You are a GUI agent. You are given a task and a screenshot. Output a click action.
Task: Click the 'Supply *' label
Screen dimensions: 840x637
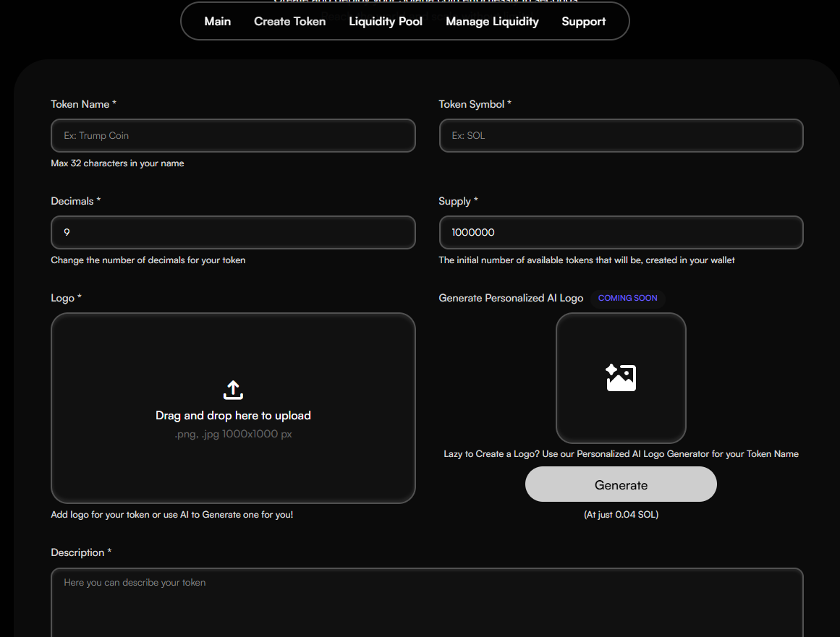(x=458, y=201)
